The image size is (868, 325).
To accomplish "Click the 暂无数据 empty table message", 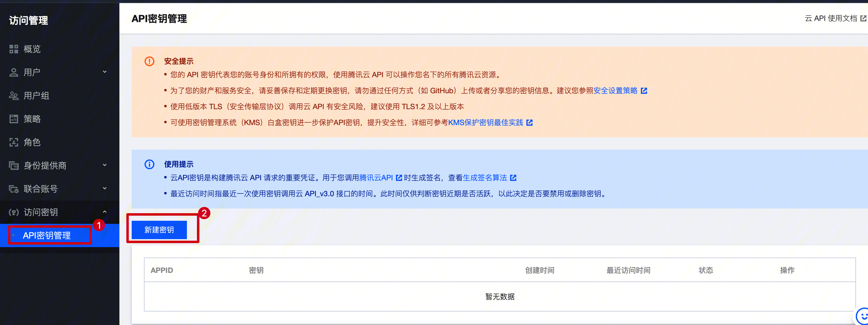I will tap(500, 297).
